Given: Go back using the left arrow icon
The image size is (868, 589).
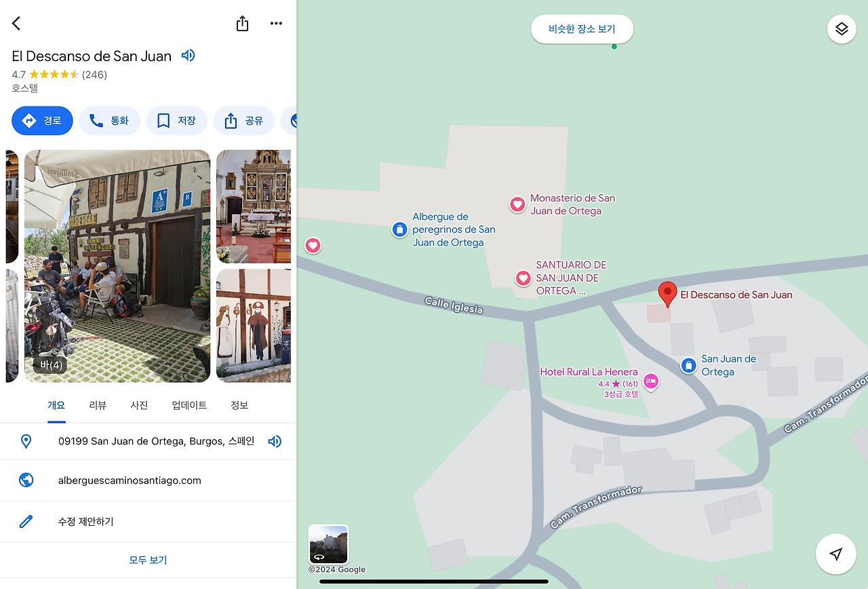Looking at the screenshot, I should [16, 23].
